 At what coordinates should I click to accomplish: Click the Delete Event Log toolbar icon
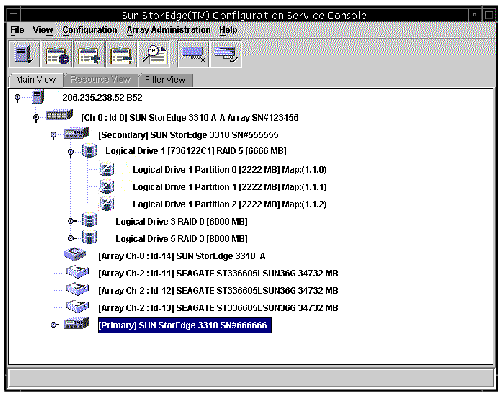(121, 54)
